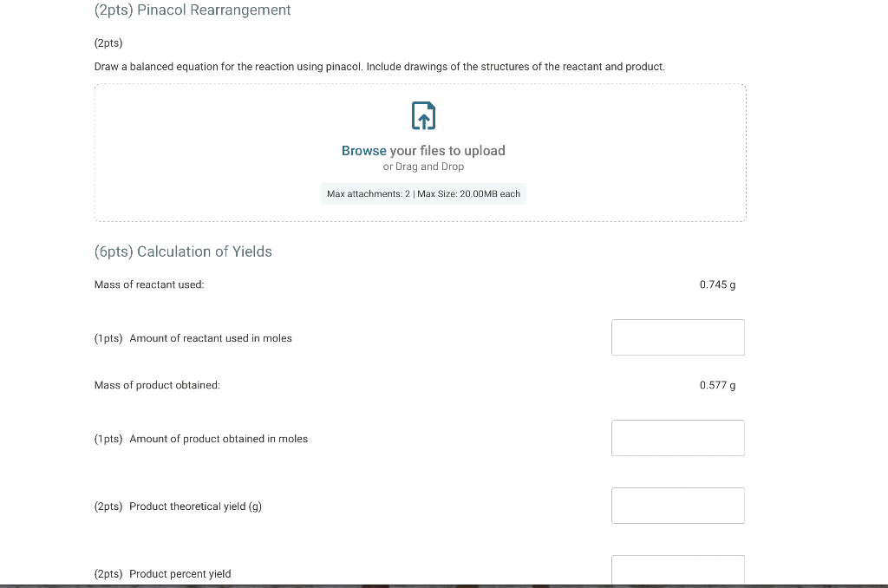
Task: Click the Mass of product obtained label
Action: point(156,384)
